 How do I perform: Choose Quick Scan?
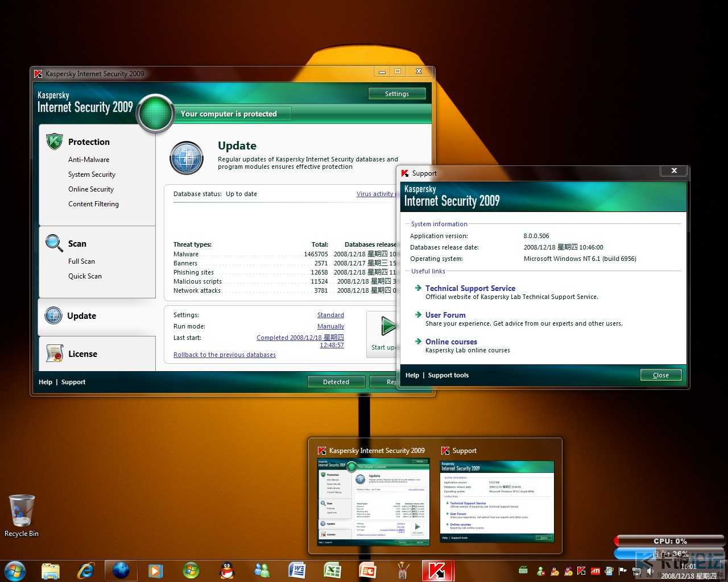click(x=85, y=276)
